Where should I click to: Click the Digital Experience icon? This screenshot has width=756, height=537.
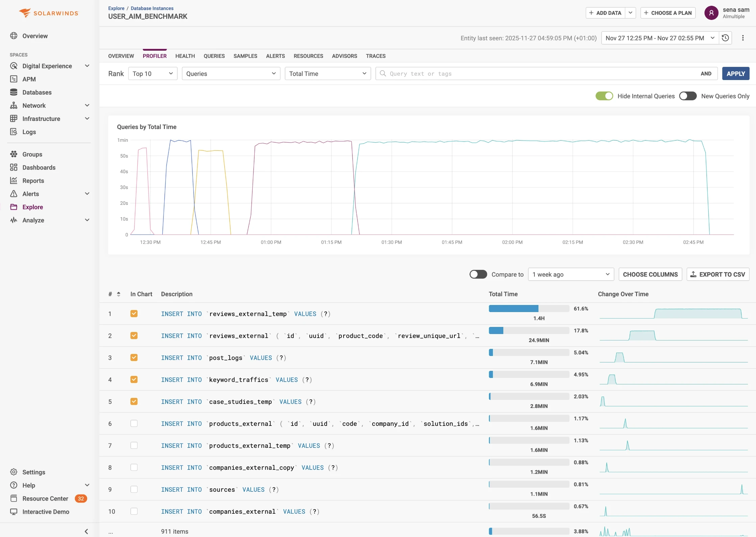click(x=14, y=66)
